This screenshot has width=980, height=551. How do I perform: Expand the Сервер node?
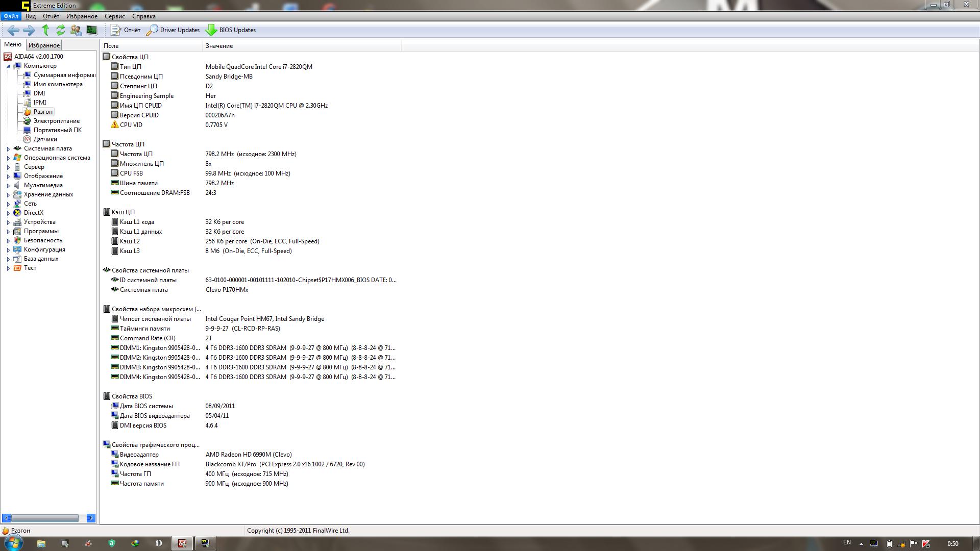[8, 167]
